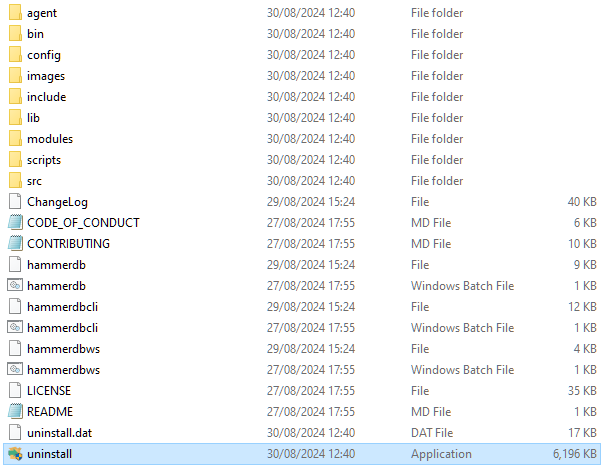Click the lib folder name
608x472 pixels.
tap(33, 118)
